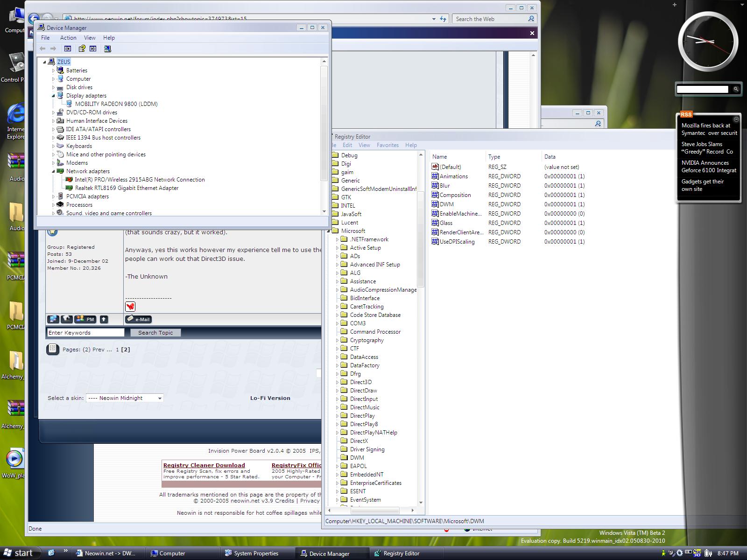This screenshot has height=560, width=747.
Task: Click the Properties toolbar icon in Device Manager
Action: [82, 49]
